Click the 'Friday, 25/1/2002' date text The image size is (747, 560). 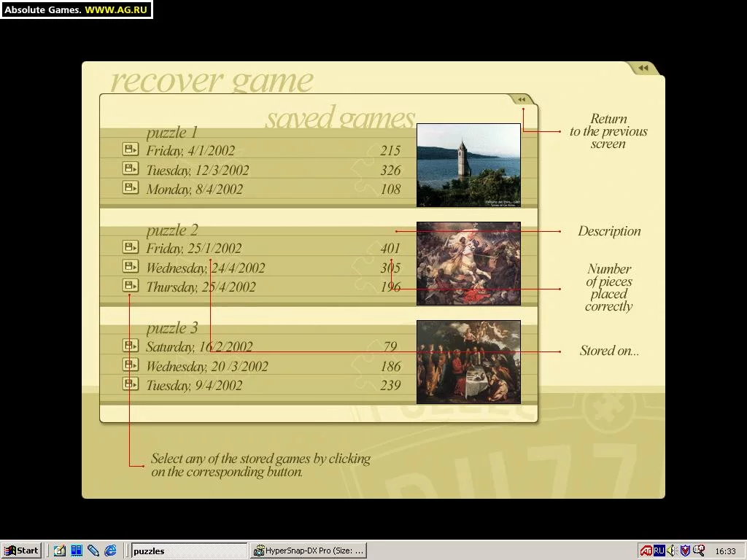click(194, 249)
